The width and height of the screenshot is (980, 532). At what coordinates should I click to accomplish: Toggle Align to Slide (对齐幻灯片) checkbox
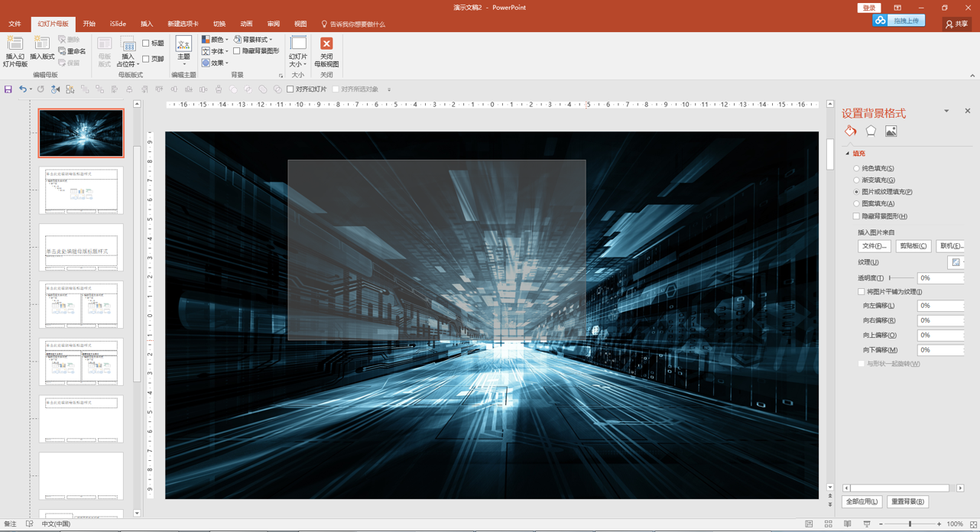pyautogui.click(x=290, y=89)
